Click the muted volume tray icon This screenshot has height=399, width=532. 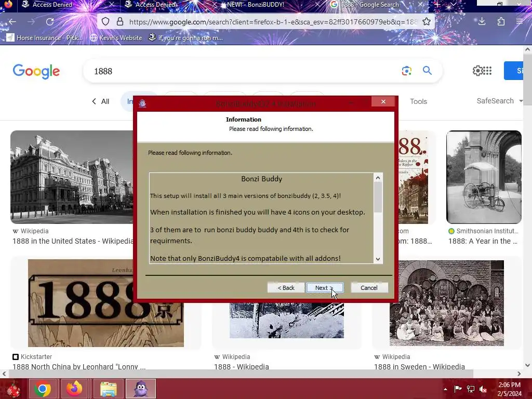[x=483, y=389]
